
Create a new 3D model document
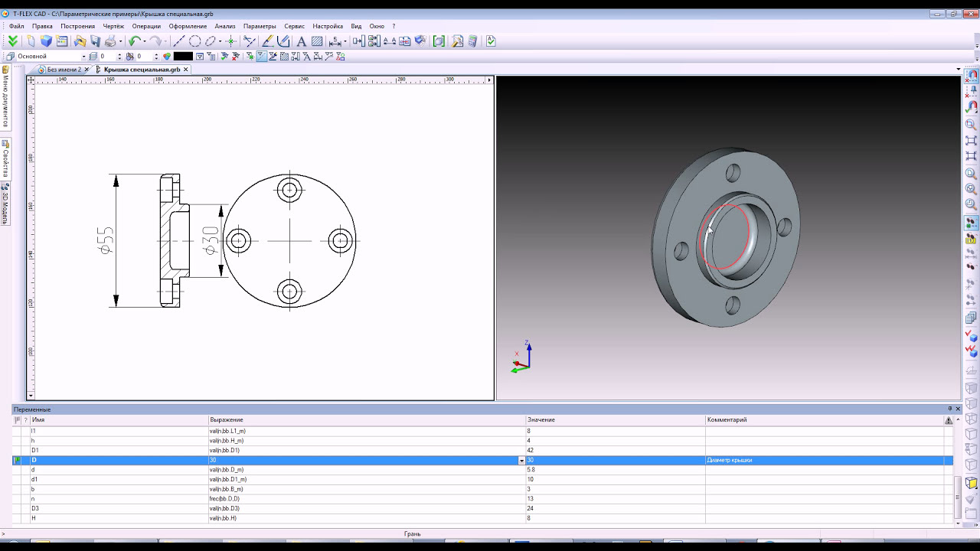47,41
